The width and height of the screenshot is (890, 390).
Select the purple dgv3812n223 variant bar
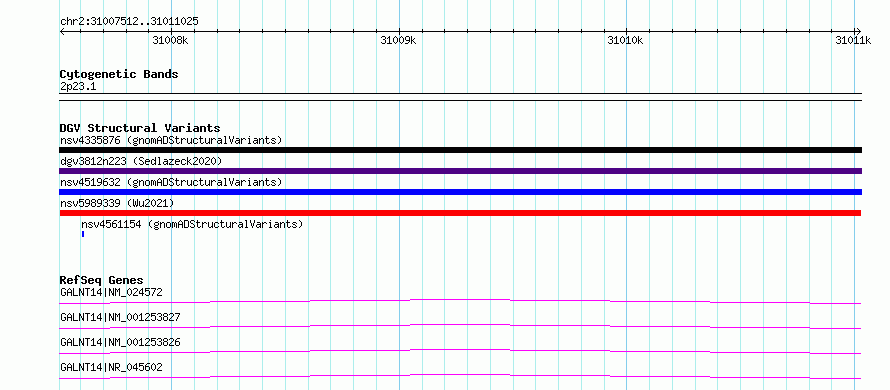[460, 171]
